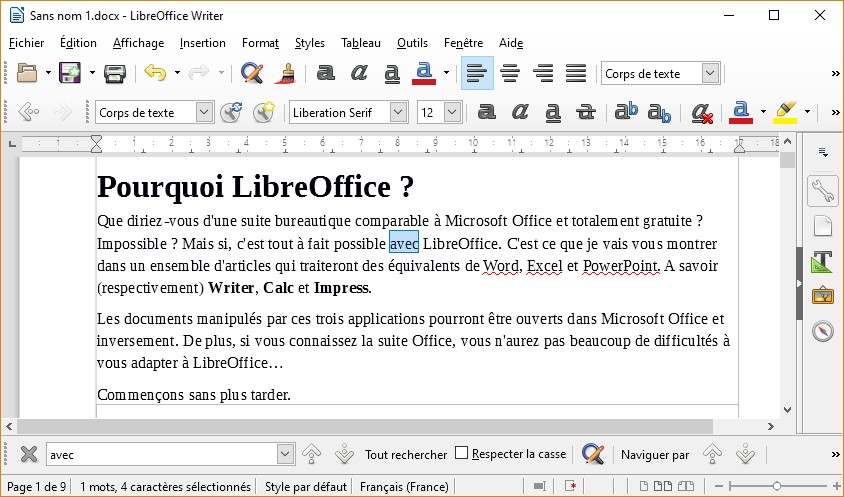Image resolution: width=844 pixels, height=497 pixels.
Task: Click the sidebar settings icon
Action: click(823, 152)
